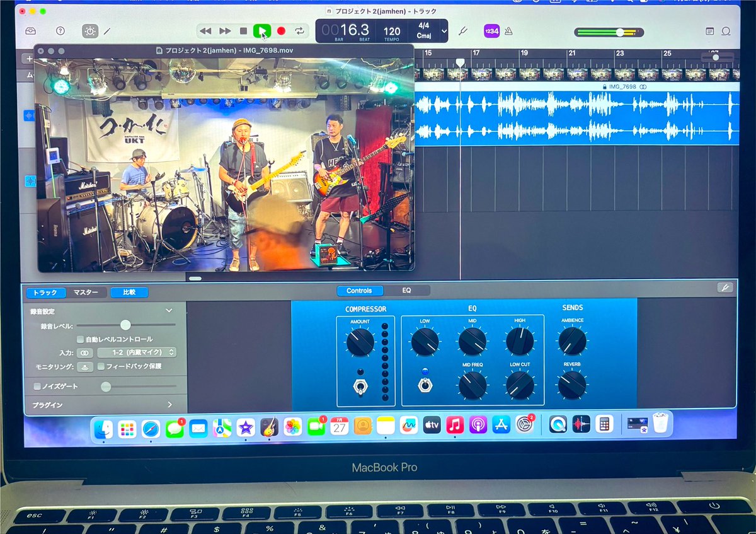Screen dimensions: 756x534
Task: Open Smart Controls settings wrench button
Action: (724, 288)
